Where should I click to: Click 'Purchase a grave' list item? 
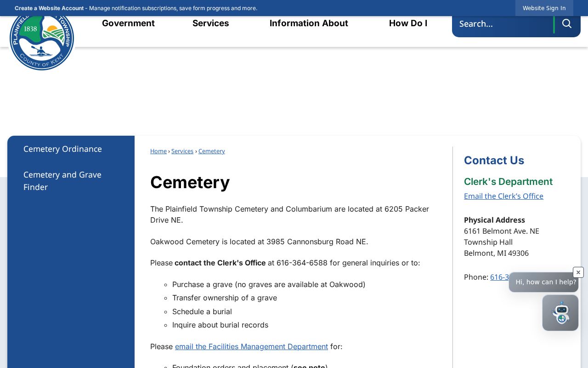tap(269, 284)
